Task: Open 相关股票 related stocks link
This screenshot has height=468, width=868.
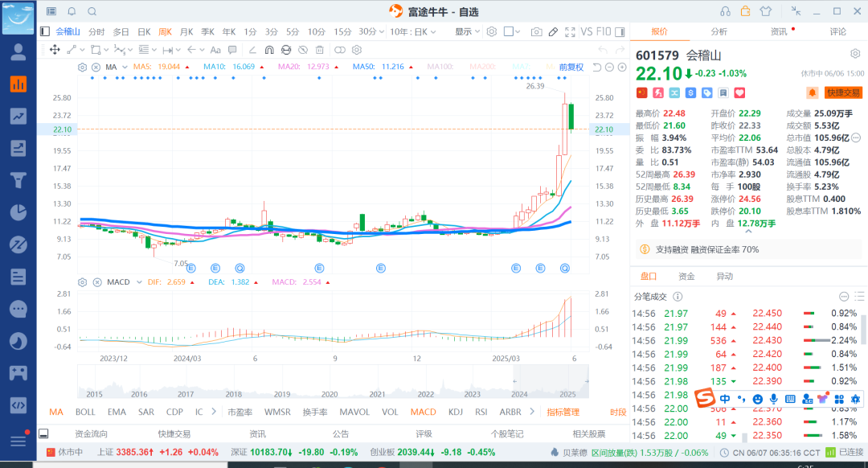Action: 589,433
